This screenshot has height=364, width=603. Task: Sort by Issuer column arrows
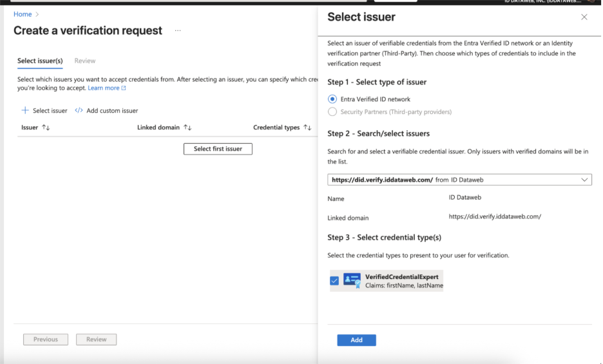46,128
